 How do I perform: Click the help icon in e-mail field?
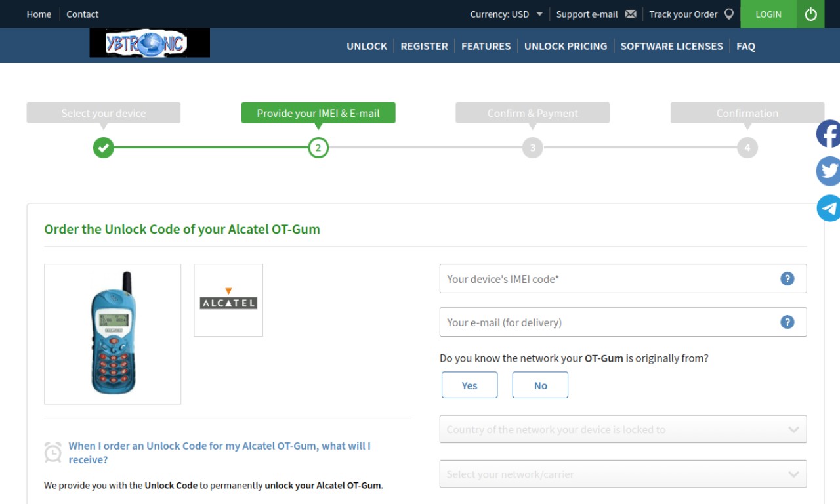point(787,322)
